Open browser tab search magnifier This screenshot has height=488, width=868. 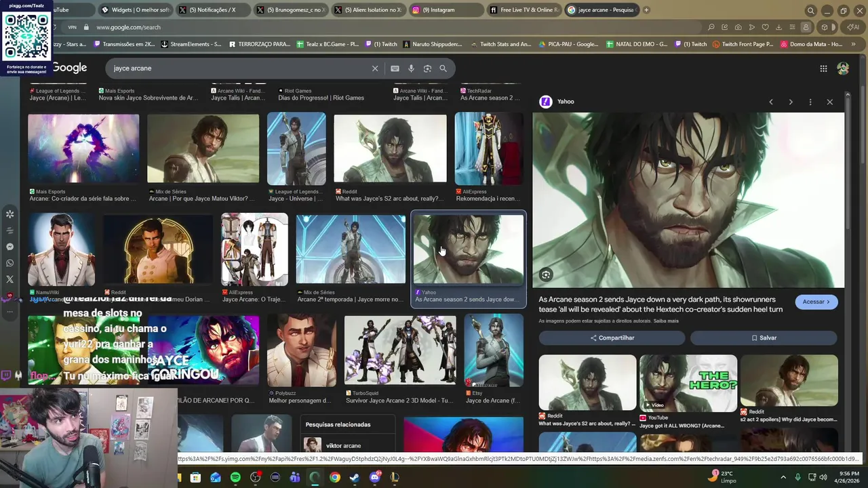pos(810,10)
